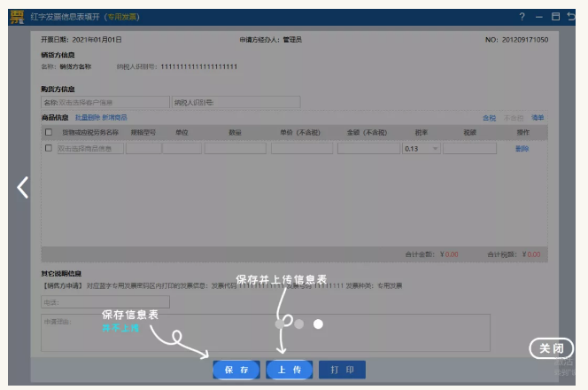Click the return arrow icon in title bar

tap(571, 17)
